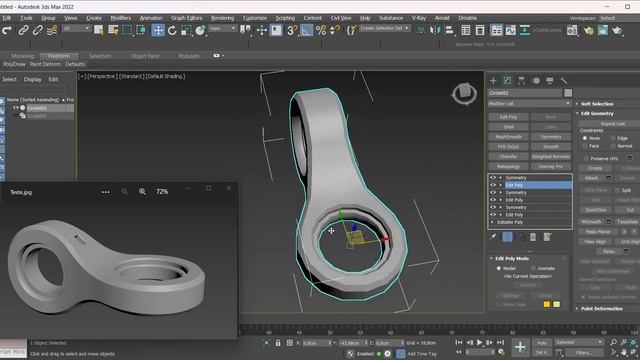Activate the Select and Rotate tool
This screenshot has width=640, height=360.
point(172,30)
